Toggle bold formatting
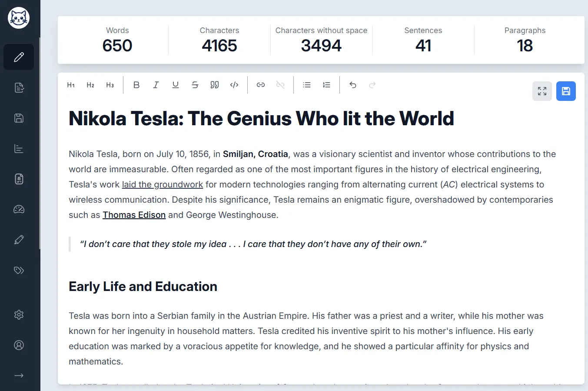This screenshot has width=588, height=391. 136,85
